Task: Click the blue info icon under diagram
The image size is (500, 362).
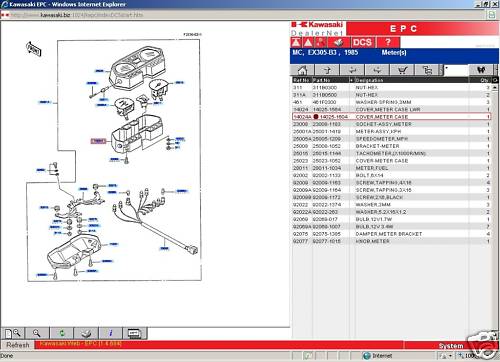Action: tap(111, 333)
